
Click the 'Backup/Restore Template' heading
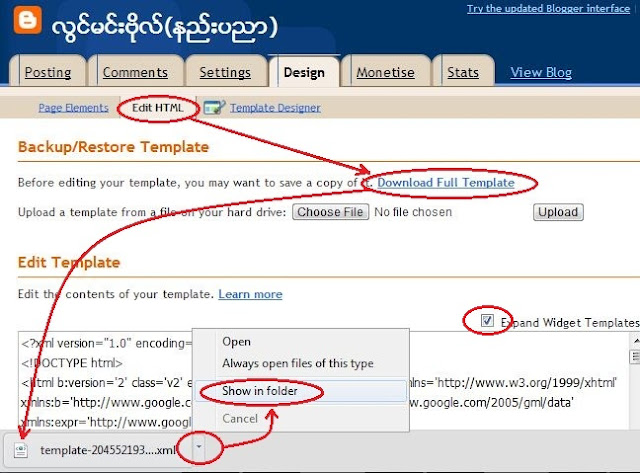[113, 147]
